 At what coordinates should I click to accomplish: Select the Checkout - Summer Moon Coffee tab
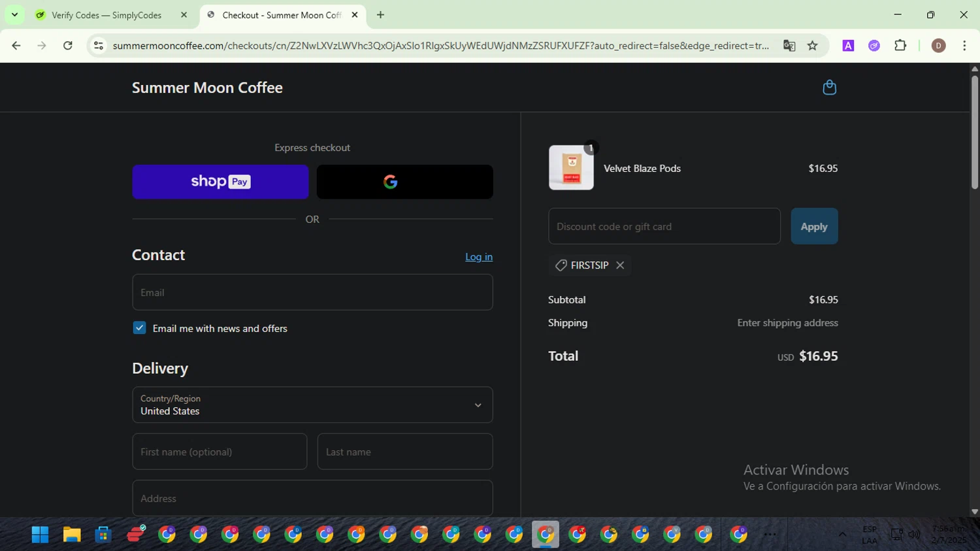[x=281, y=15]
